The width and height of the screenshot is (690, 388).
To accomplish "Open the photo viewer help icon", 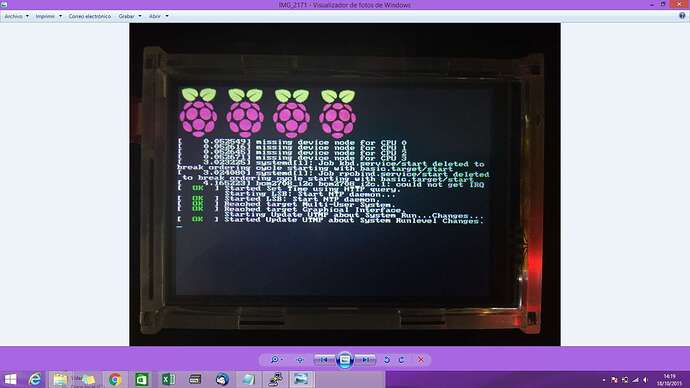I will click(x=682, y=16).
